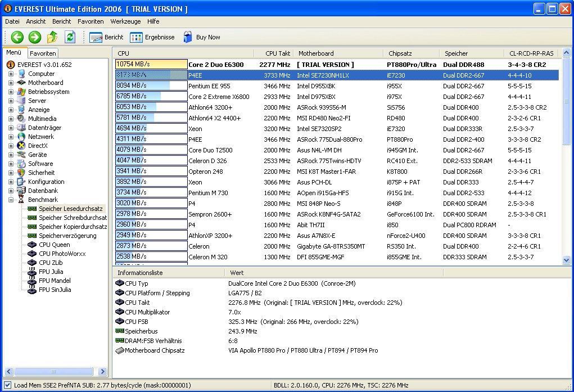The height and width of the screenshot is (392, 574).
Task: Click the green Forward arrow toolbar icon
Action: (35, 37)
